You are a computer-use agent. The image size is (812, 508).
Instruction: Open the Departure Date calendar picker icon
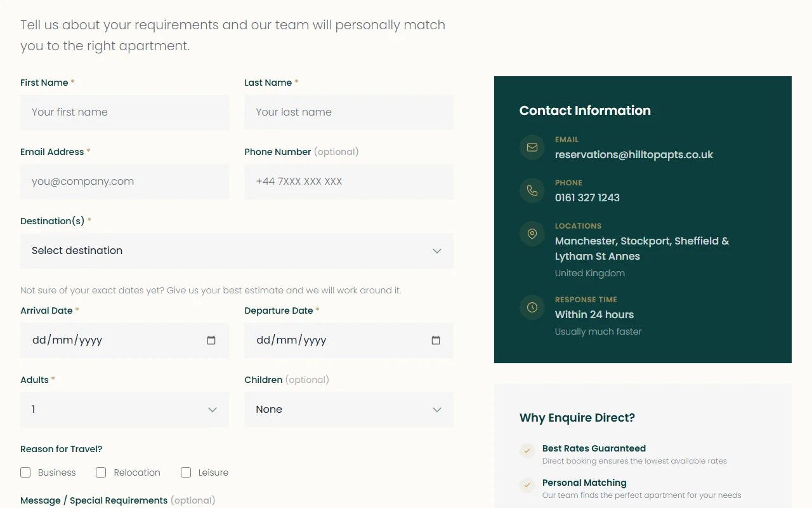point(436,340)
